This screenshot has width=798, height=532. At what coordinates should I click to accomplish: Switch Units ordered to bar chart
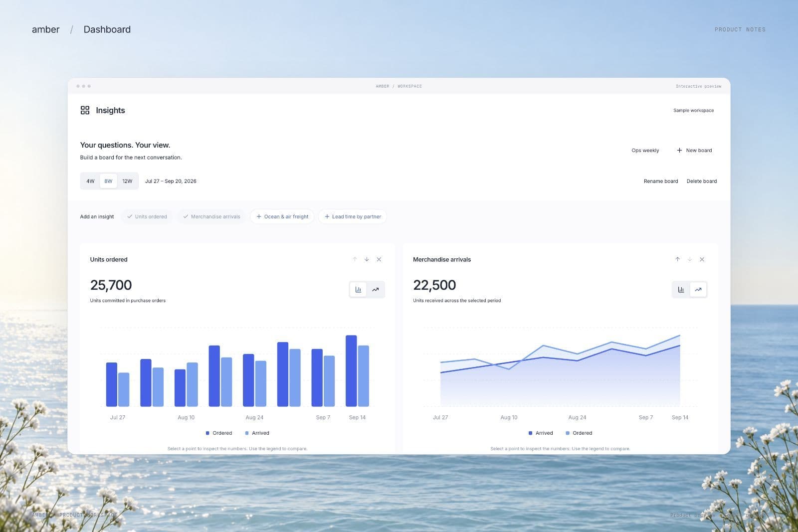(x=358, y=289)
